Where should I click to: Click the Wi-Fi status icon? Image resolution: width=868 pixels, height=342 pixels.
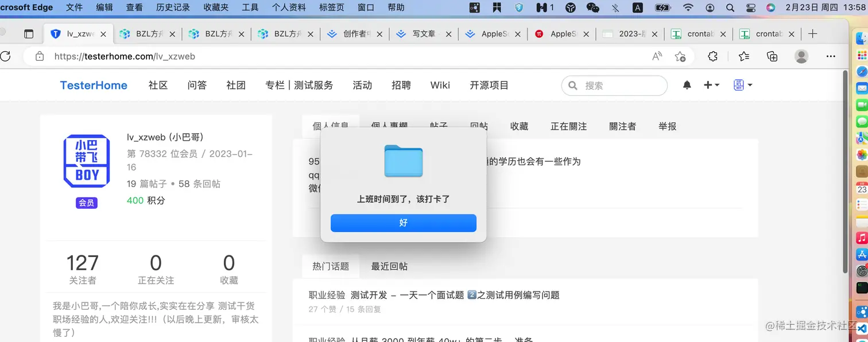[688, 7]
